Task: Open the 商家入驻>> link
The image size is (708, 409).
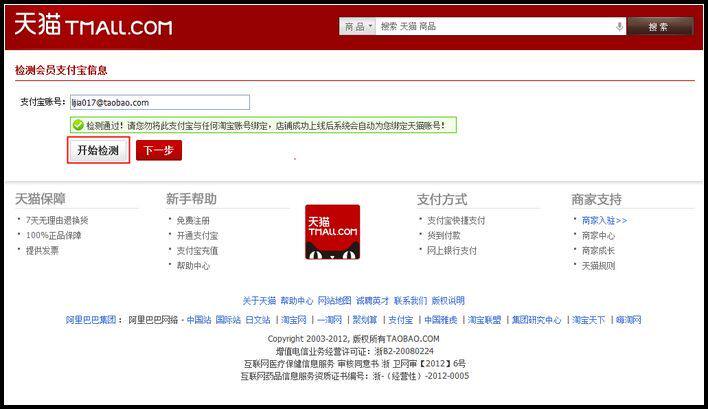Action: point(604,220)
